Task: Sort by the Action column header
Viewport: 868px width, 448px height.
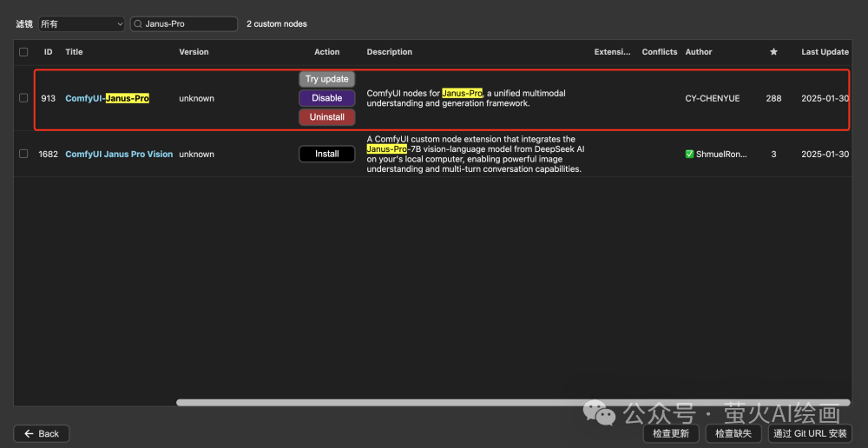Action: pyautogui.click(x=327, y=52)
